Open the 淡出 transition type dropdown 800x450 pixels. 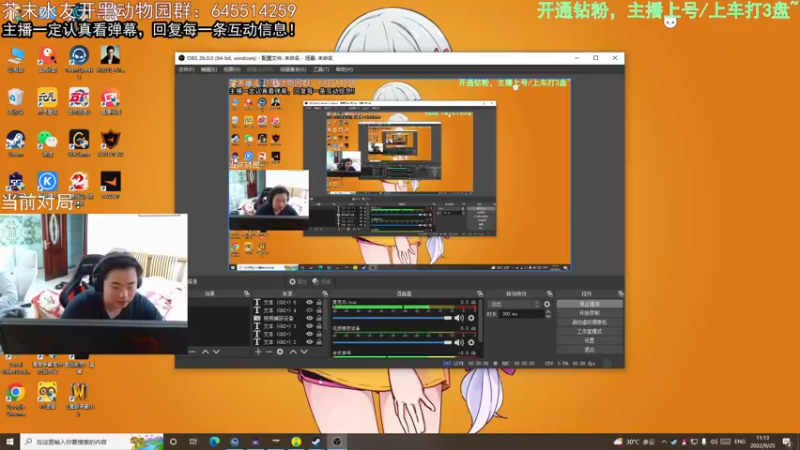pyautogui.click(x=514, y=304)
